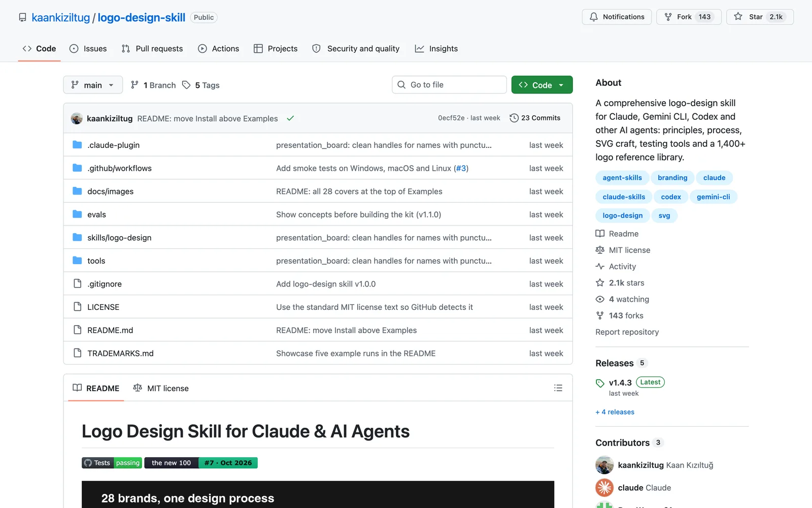Click the tag icon next to v1.4.3 release
The width and height of the screenshot is (812, 508).
click(x=600, y=383)
